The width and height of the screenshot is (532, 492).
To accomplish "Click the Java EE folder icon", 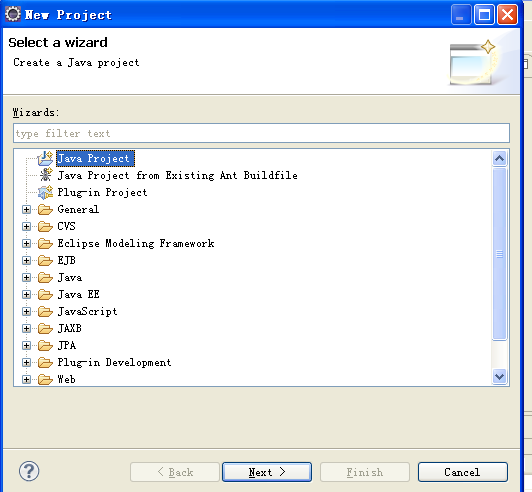I will point(45,295).
